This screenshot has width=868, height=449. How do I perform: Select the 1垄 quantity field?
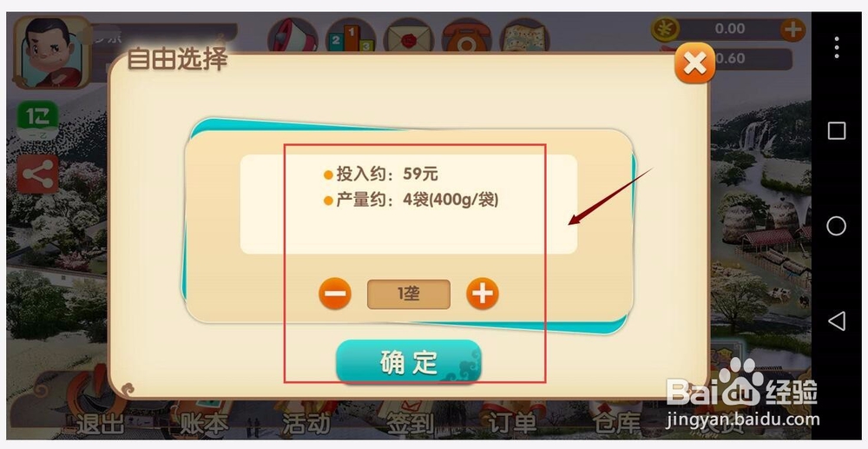coord(409,294)
